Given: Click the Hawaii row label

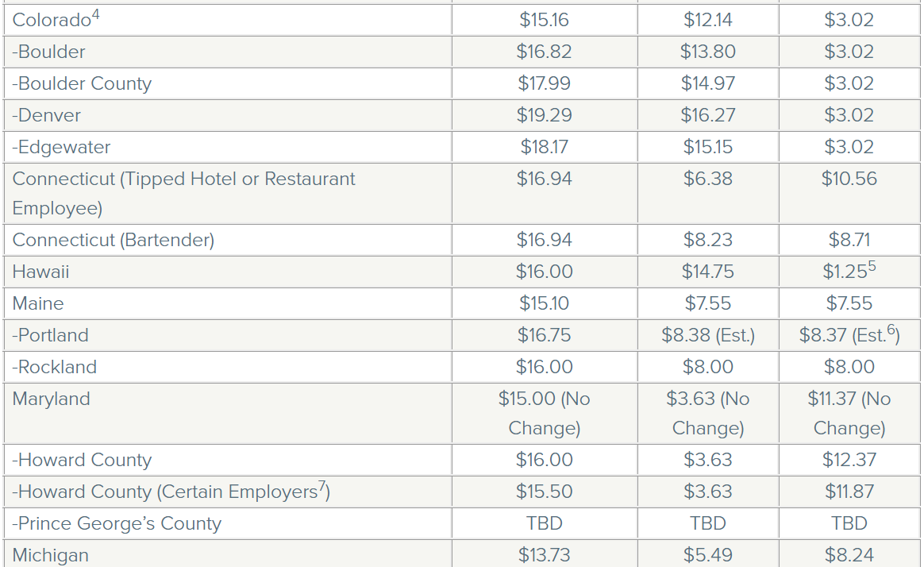Looking at the screenshot, I should click(41, 272).
